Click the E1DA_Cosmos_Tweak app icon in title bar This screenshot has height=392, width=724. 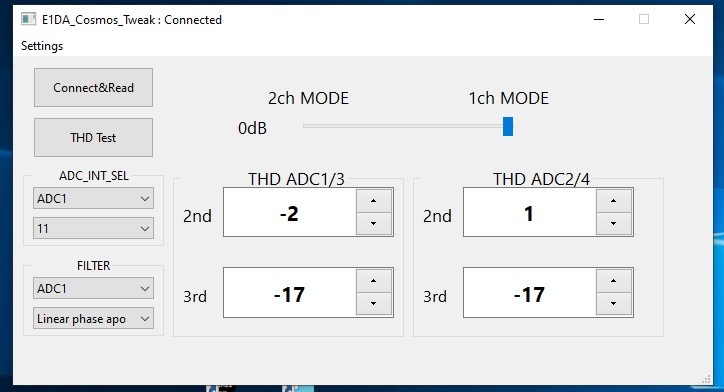point(29,19)
